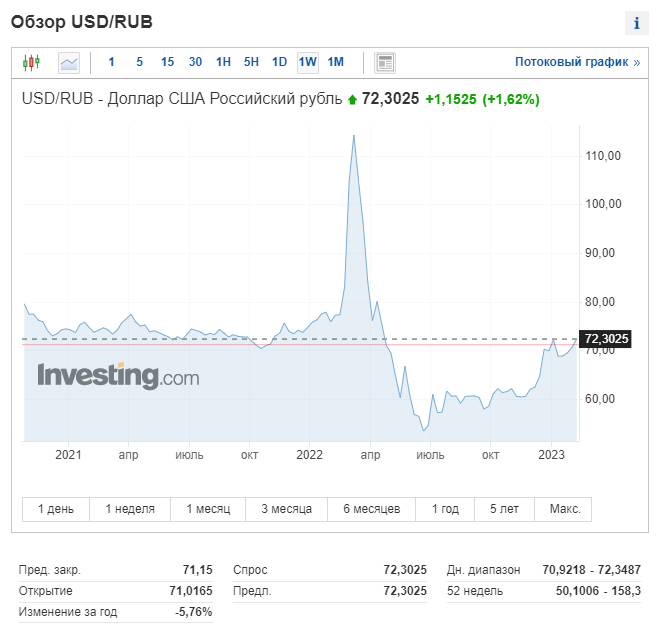Choose the "1 год" range tab
The image size is (658, 638).
point(445,509)
